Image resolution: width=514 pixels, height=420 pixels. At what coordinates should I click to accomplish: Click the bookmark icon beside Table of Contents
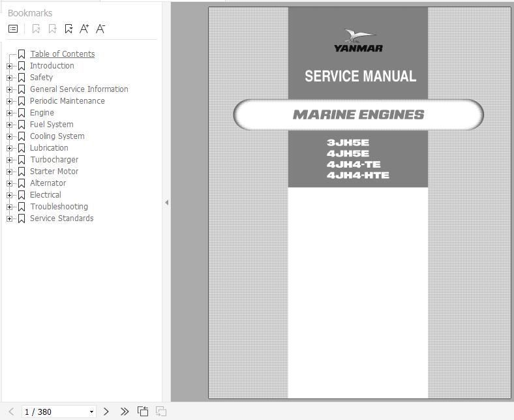pyautogui.click(x=22, y=54)
